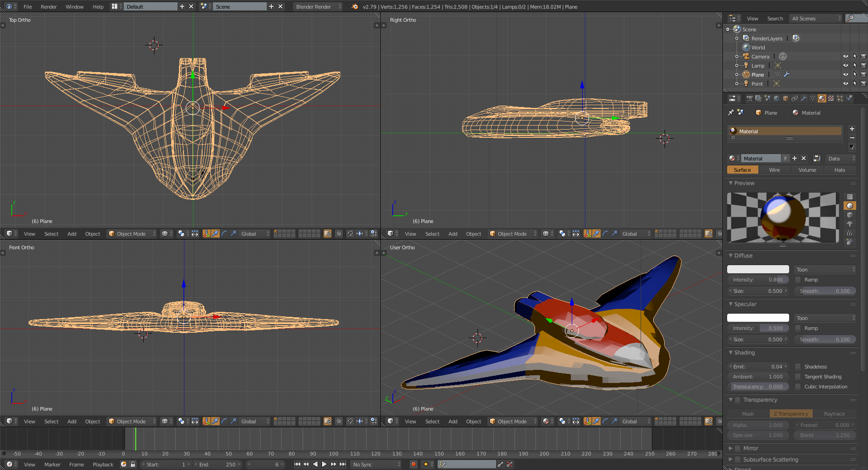Viewport: 868px width, 470px height.
Task: Expand the Mirror panel
Action: pyautogui.click(x=731, y=448)
